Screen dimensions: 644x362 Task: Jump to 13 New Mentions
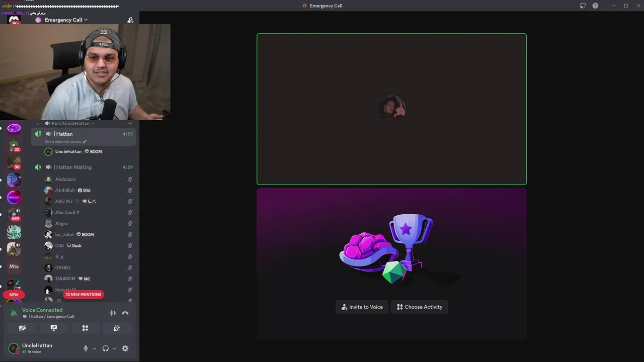(84, 294)
